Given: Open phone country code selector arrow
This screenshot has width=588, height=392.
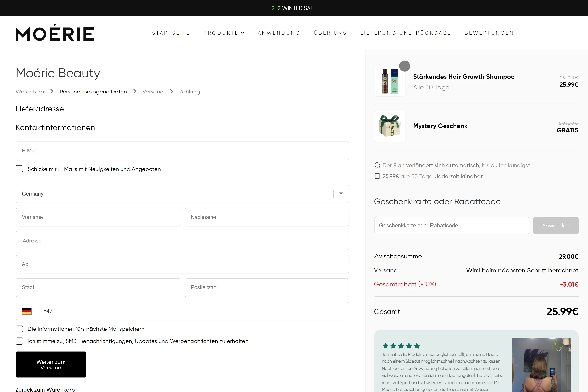Looking at the screenshot, I should 35,311.
